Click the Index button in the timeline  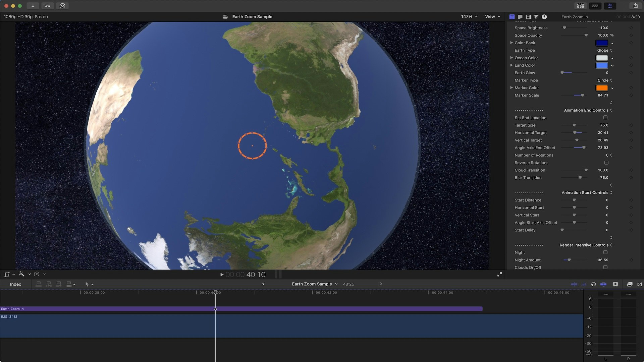click(x=15, y=284)
